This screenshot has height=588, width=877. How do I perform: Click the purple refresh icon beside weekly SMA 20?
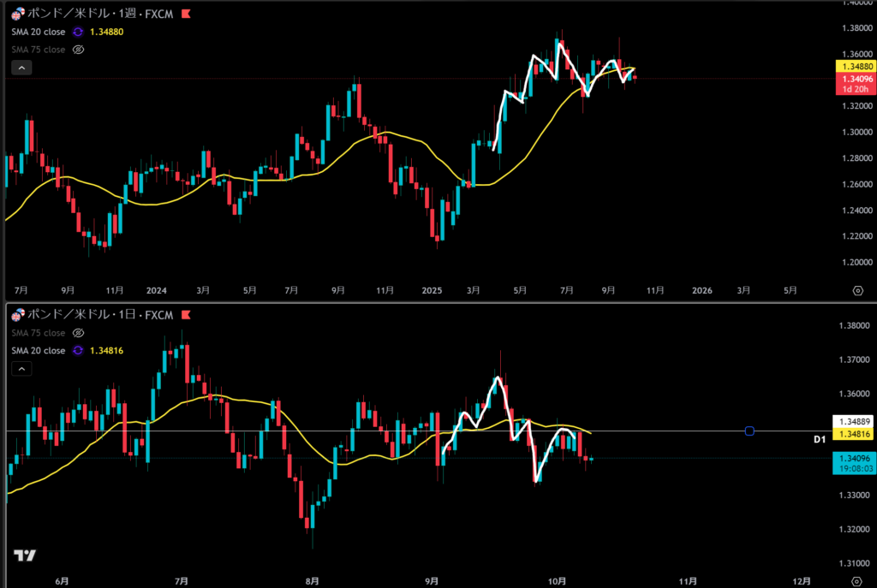(x=77, y=32)
